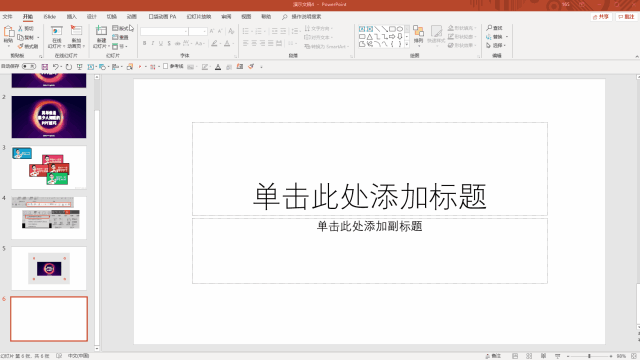The width and height of the screenshot is (640, 360).
Task: Switch to the Animations (动画) tab
Action: [131, 17]
